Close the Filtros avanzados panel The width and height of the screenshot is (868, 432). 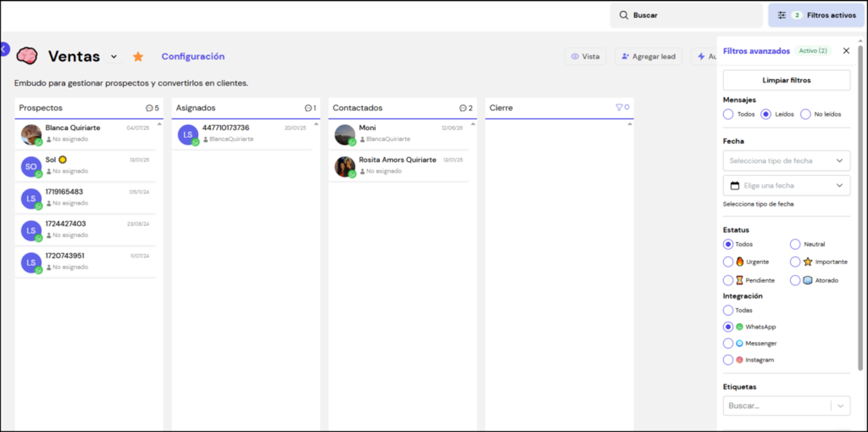[x=846, y=51]
